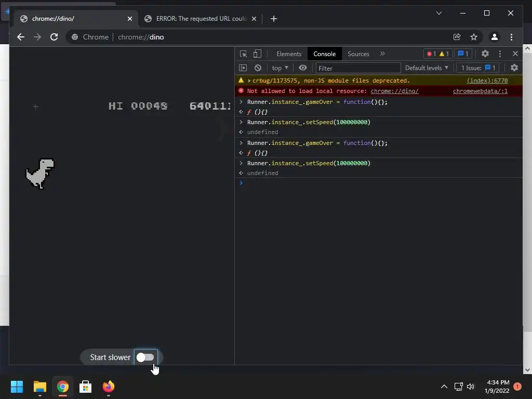
Task: Open Microsoft Store from the taskbar
Action: pos(85,387)
